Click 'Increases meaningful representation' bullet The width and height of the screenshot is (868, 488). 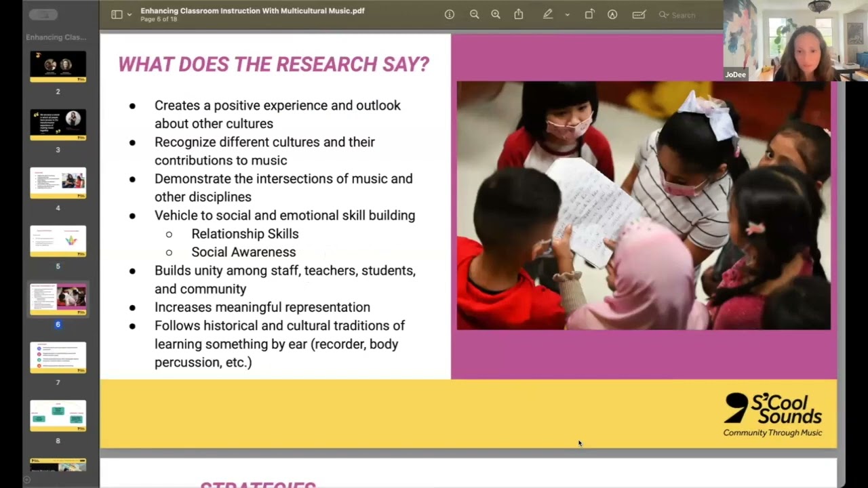pos(262,307)
